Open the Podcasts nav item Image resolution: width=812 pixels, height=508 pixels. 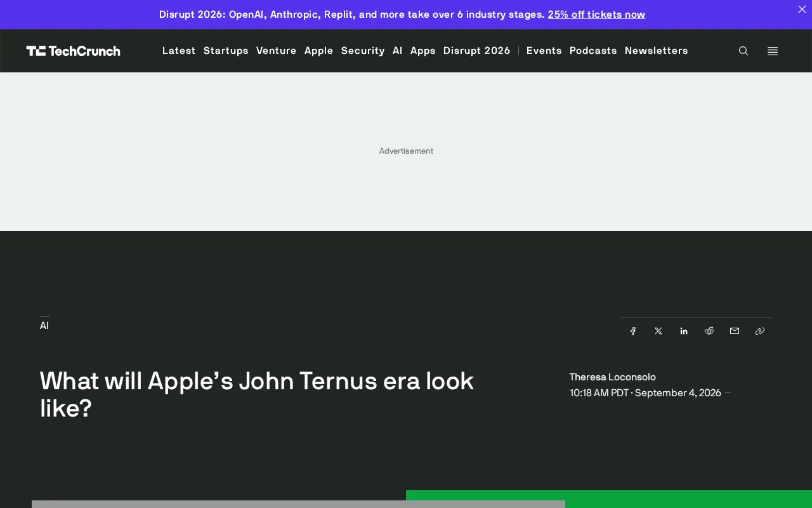tap(593, 51)
